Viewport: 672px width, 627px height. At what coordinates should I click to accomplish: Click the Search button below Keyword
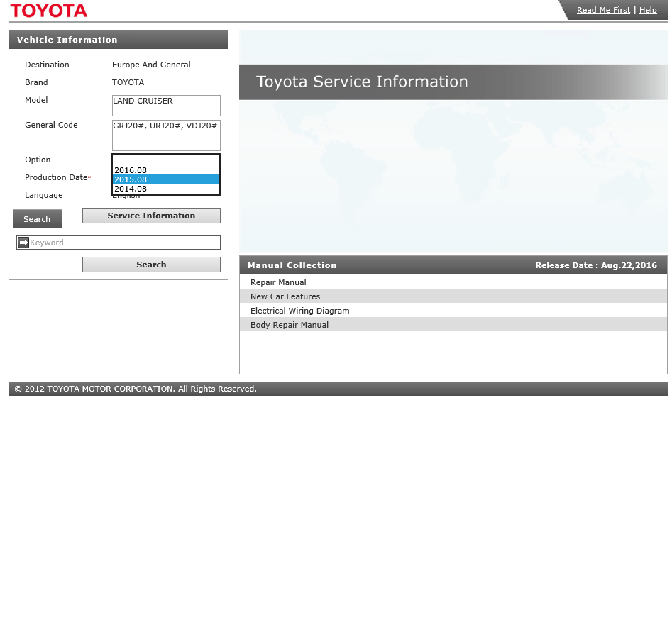pyautogui.click(x=151, y=265)
